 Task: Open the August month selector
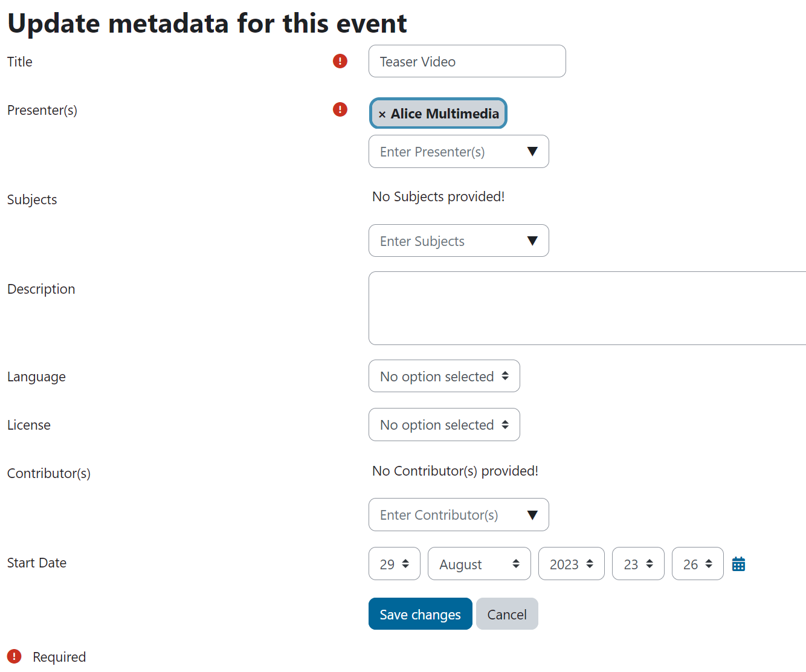pyautogui.click(x=479, y=564)
